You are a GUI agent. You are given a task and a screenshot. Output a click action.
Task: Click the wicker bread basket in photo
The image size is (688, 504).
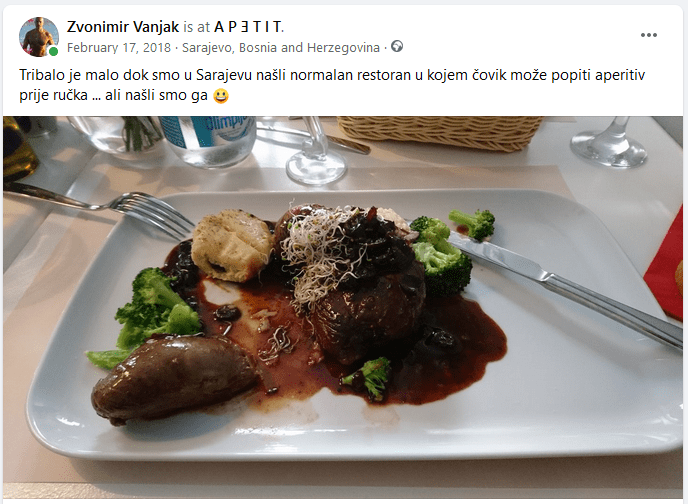click(440, 132)
